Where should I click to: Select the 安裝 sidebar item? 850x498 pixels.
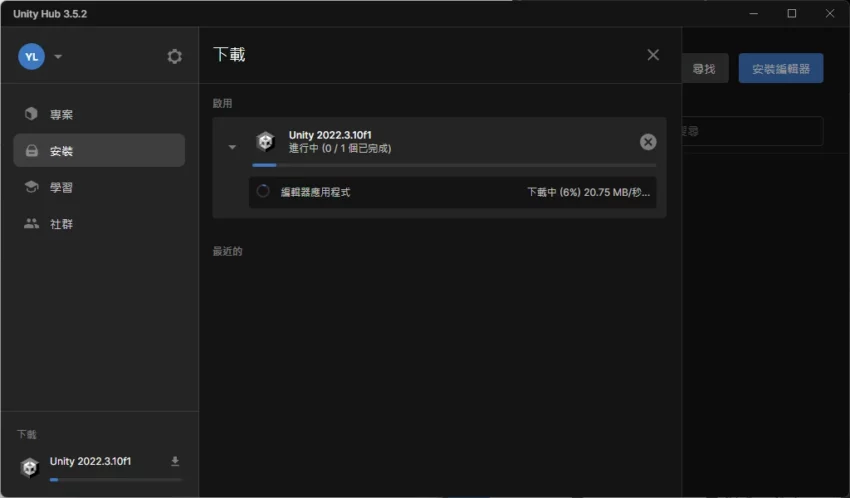tap(99, 151)
